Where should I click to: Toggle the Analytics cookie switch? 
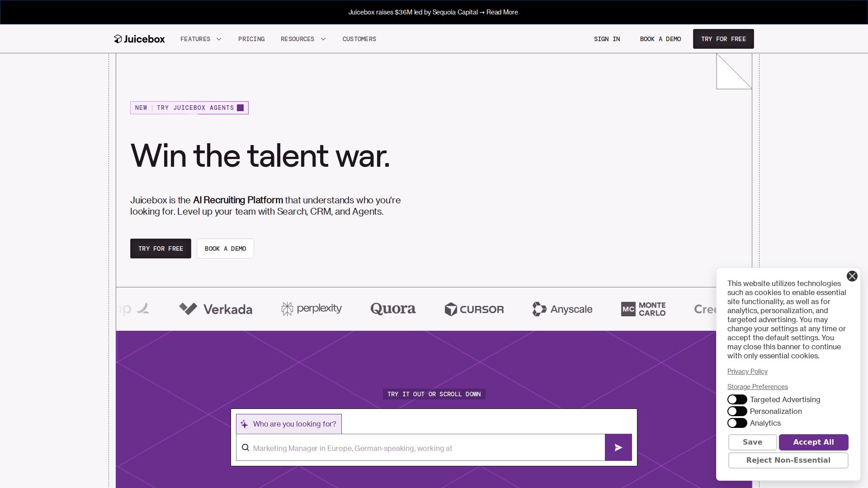[x=737, y=423]
